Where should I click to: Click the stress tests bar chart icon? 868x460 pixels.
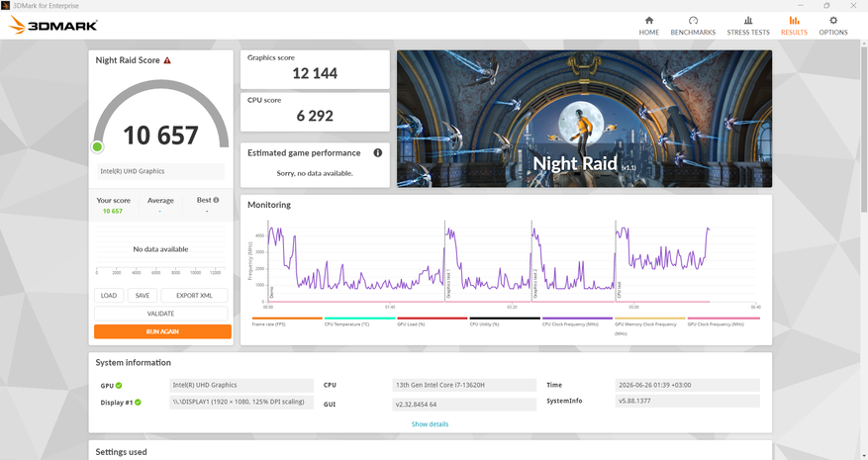(748, 21)
